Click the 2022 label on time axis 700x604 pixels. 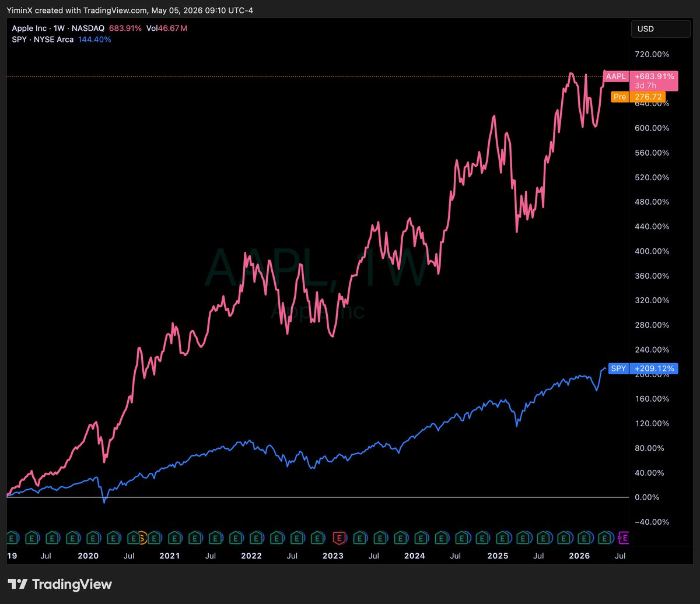click(251, 556)
